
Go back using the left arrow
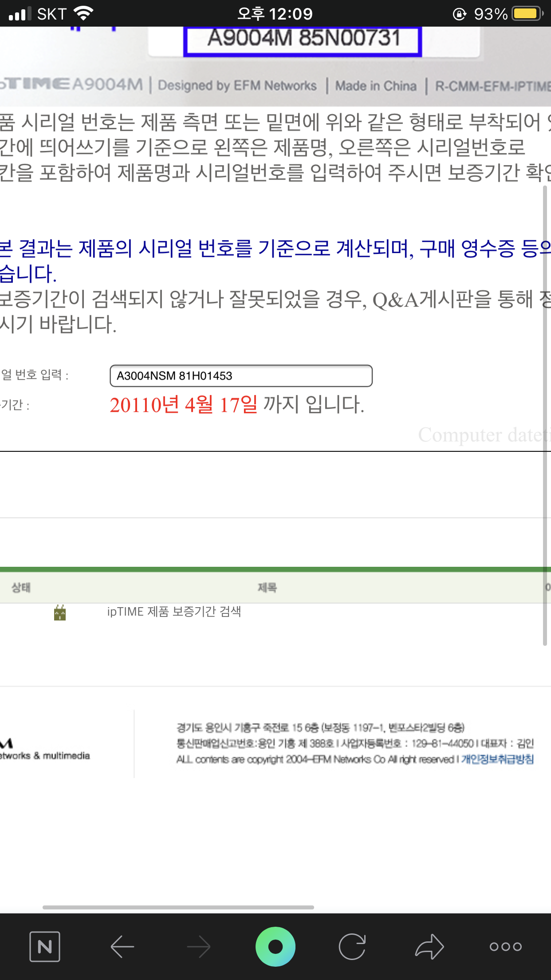coord(122,947)
